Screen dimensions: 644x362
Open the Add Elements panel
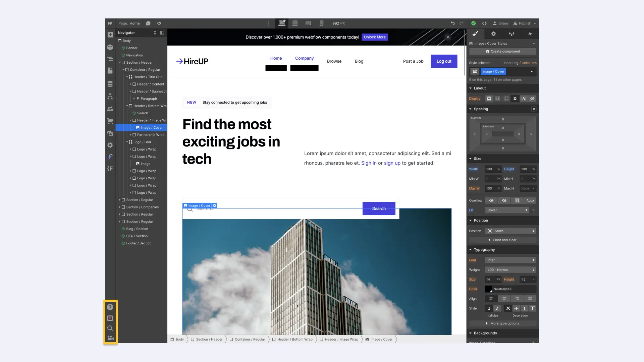[110, 35]
